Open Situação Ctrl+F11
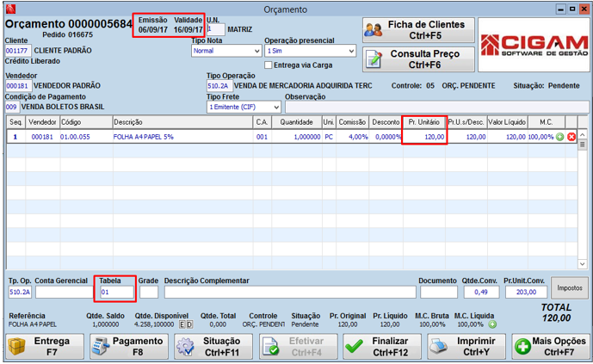 pyautogui.click(x=213, y=347)
